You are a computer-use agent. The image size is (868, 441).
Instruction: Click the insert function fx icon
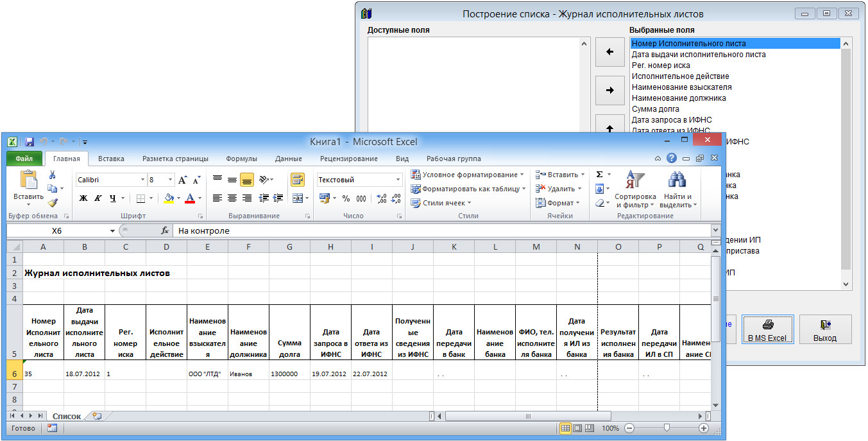(x=165, y=230)
